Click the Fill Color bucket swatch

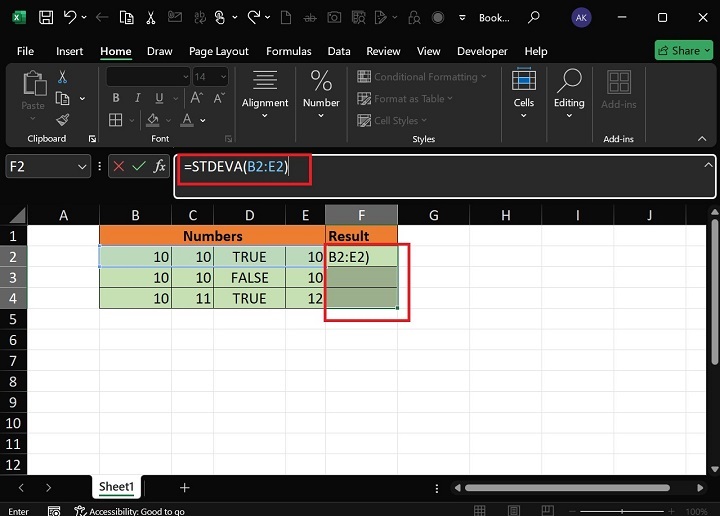(x=152, y=120)
